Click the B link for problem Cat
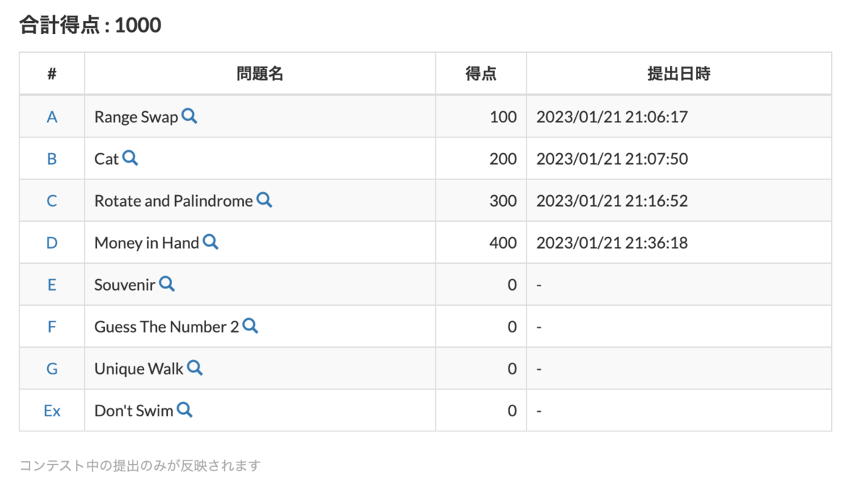The width and height of the screenshot is (868, 498). point(51,158)
